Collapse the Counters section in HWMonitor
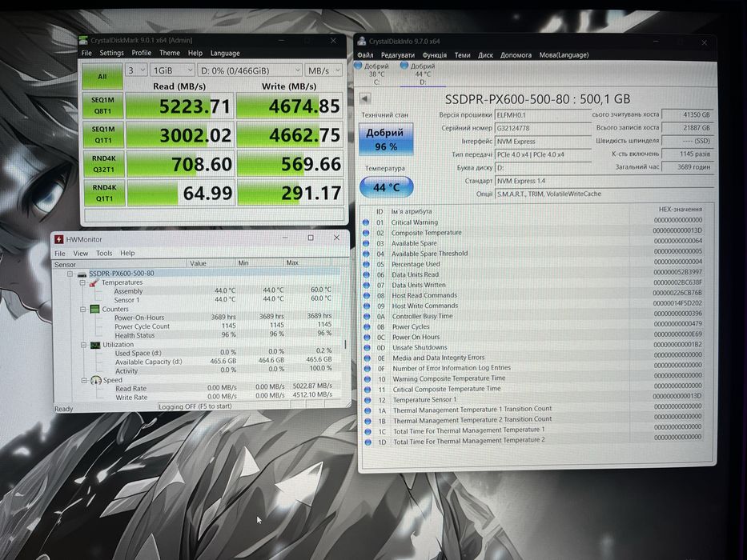The width and height of the screenshot is (747, 560). [83, 309]
